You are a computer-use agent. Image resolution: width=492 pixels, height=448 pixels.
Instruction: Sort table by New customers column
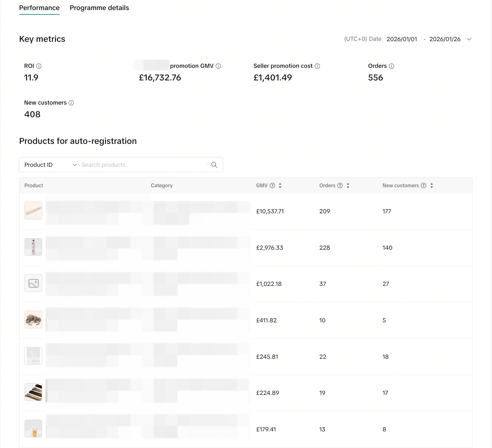(432, 185)
